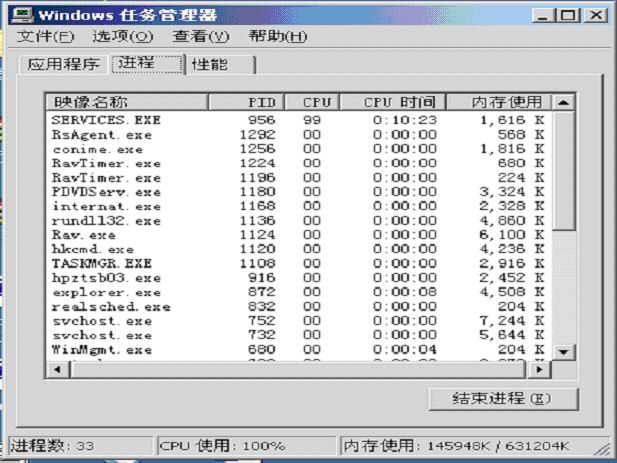Select the conime.exe process row

pos(299,149)
